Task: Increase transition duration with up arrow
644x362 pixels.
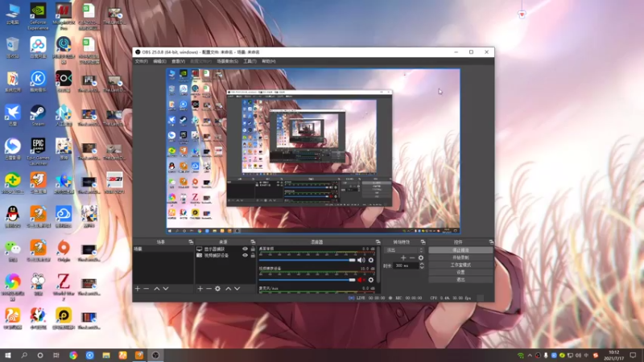Action: coord(421,264)
